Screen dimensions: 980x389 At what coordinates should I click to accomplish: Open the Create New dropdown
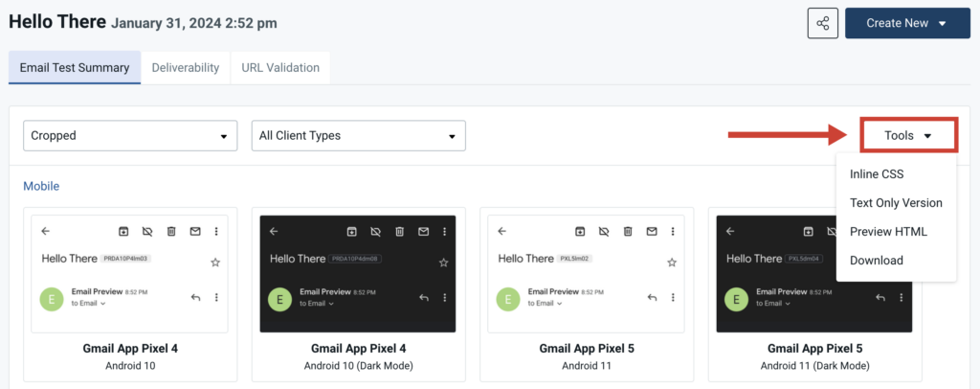coord(907,23)
